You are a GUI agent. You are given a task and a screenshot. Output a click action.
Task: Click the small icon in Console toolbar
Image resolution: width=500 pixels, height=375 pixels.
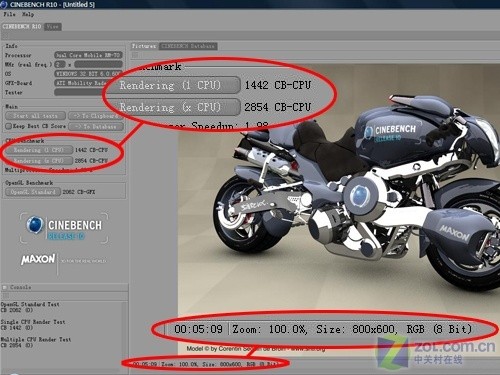point(5,296)
